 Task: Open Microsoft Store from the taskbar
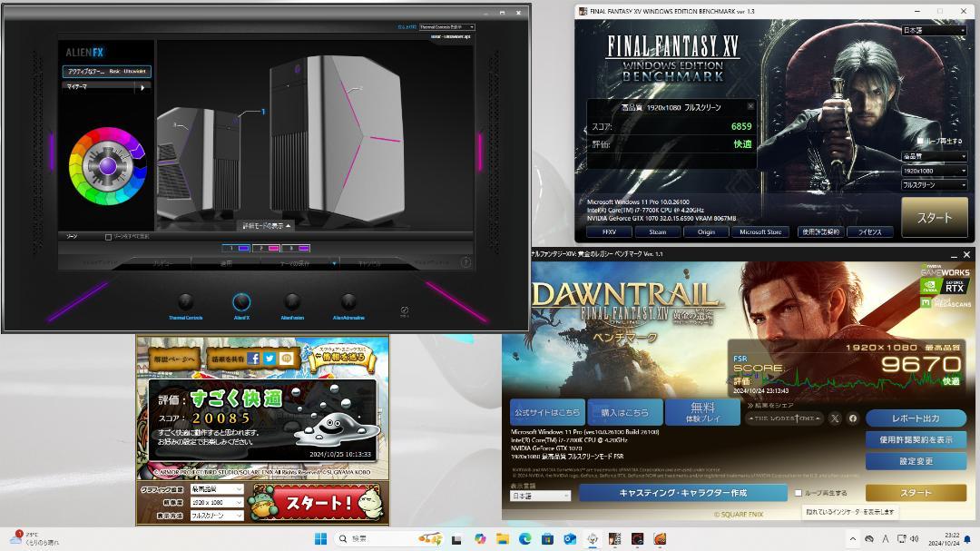[x=547, y=539]
